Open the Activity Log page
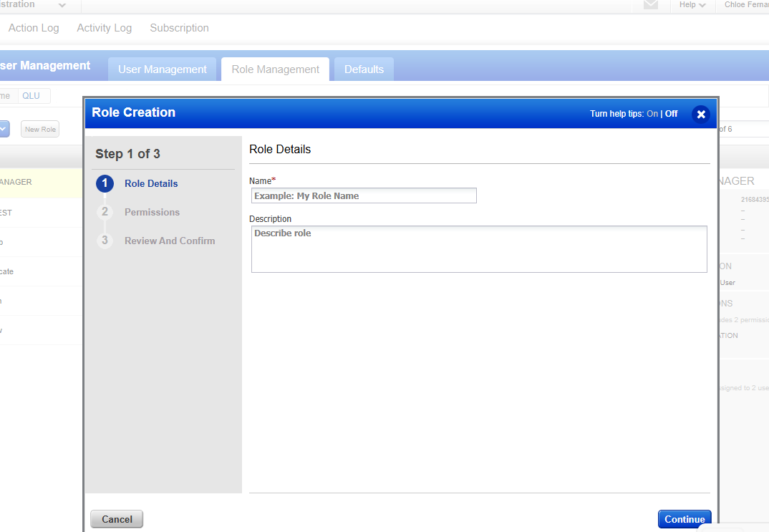 pos(104,28)
